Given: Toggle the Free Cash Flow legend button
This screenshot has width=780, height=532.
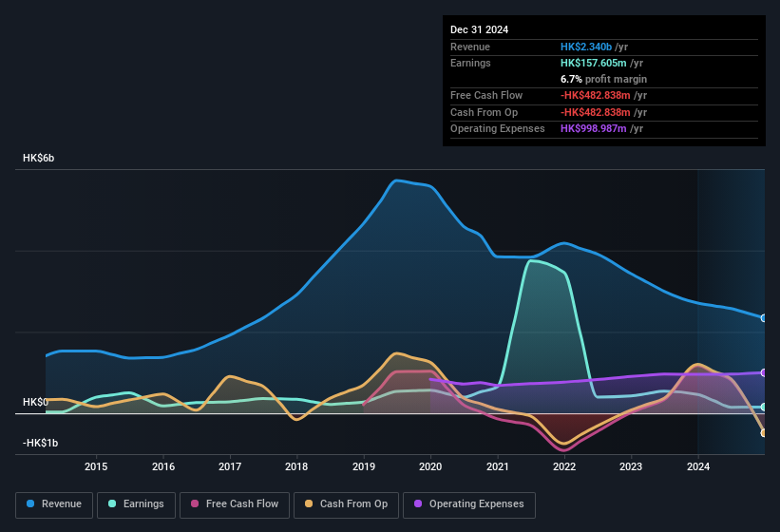Looking at the screenshot, I should pyautogui.click(x=235, y=504).
